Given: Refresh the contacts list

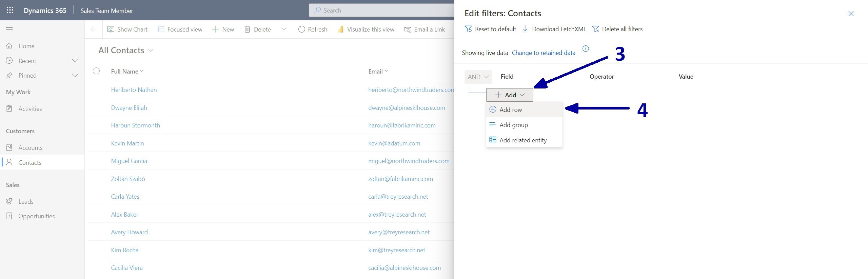Looking at the screenshot, I should 313,29.
